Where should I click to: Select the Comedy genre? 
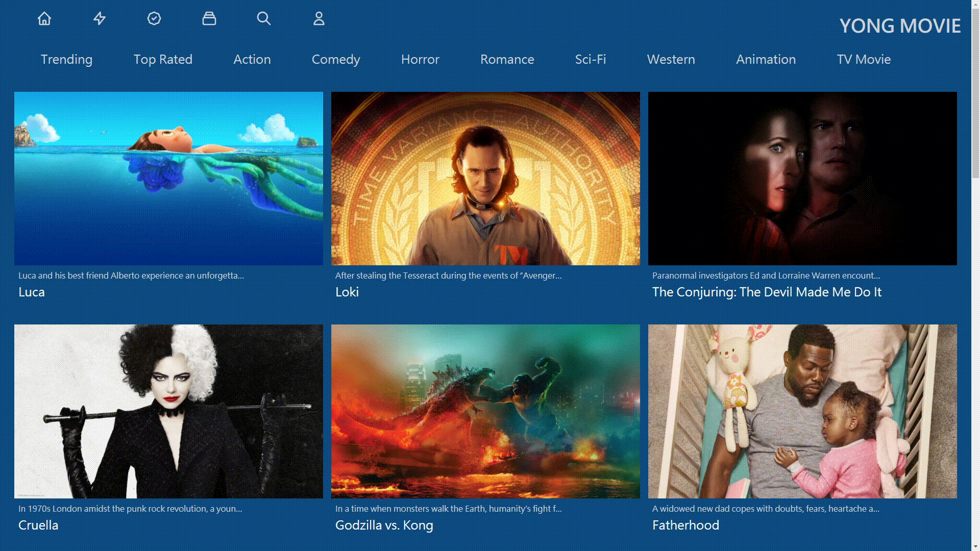pos(336,59)
